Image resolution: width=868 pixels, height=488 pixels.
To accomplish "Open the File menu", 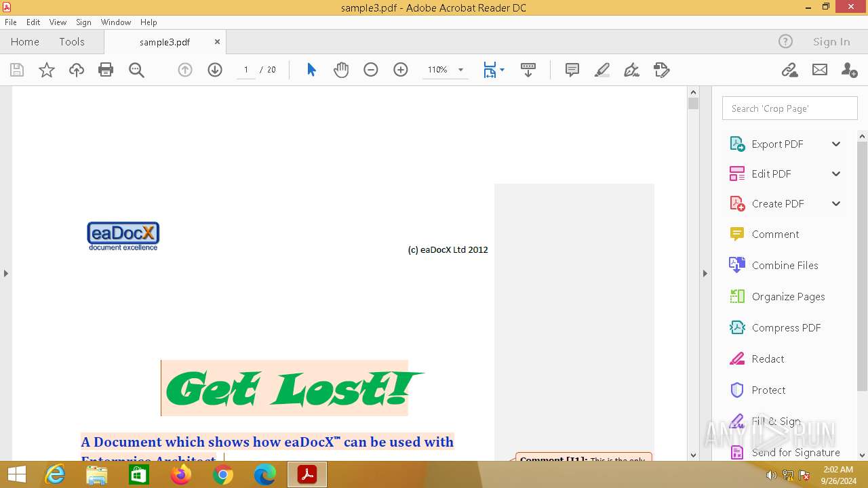I will pos(11,22).
